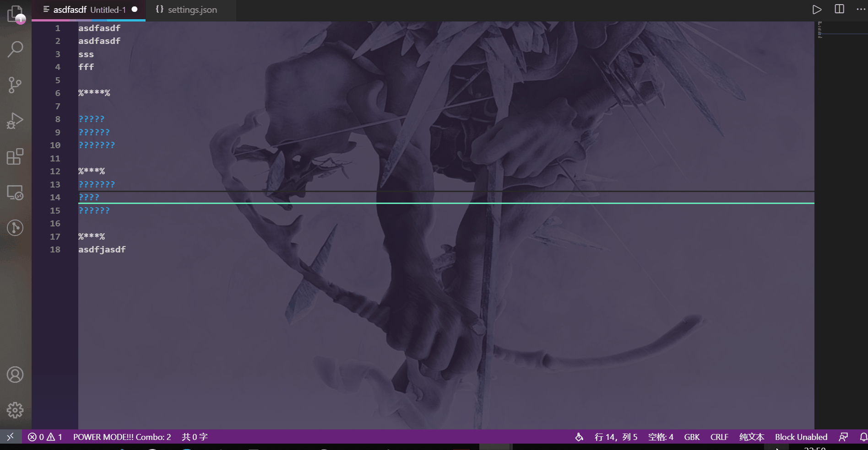This screenshot has height=450, width=868.
Task: Place cursor on '%****%' line 6
Action: click(x=94, y=93)
